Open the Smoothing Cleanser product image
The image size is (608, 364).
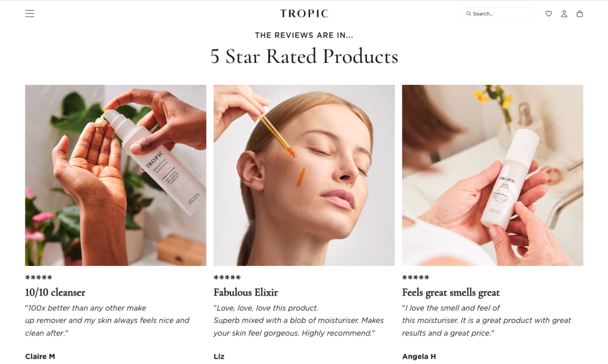tap(116, 175)
